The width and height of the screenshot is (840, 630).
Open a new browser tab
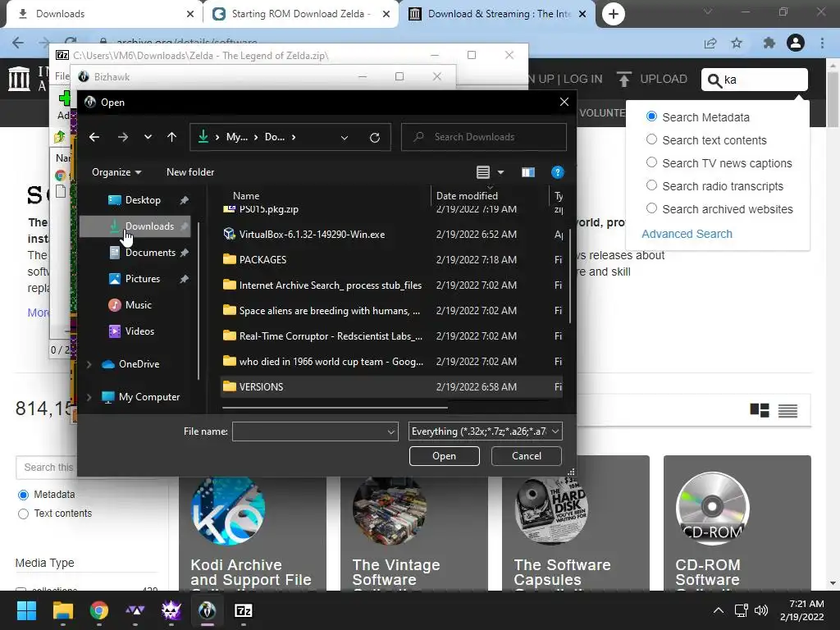(614, 14)
